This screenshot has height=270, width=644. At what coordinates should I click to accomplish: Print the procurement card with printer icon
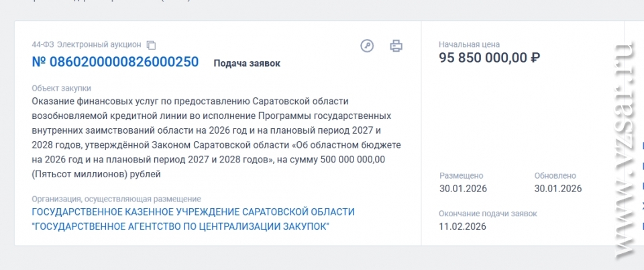pos(396,46)
